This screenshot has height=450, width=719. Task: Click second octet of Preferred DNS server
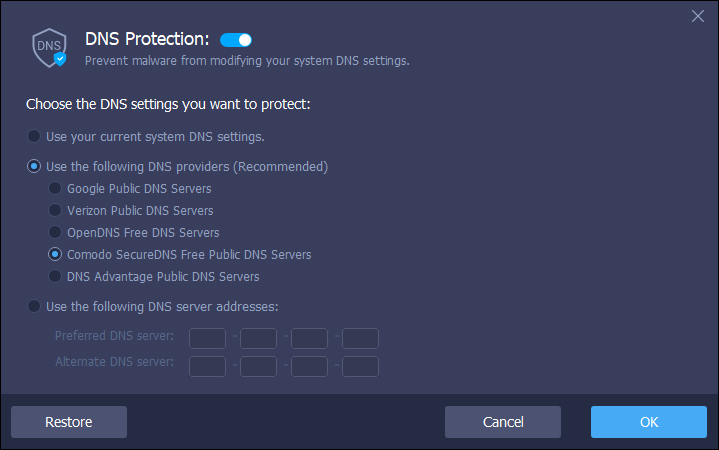(258, 338)
